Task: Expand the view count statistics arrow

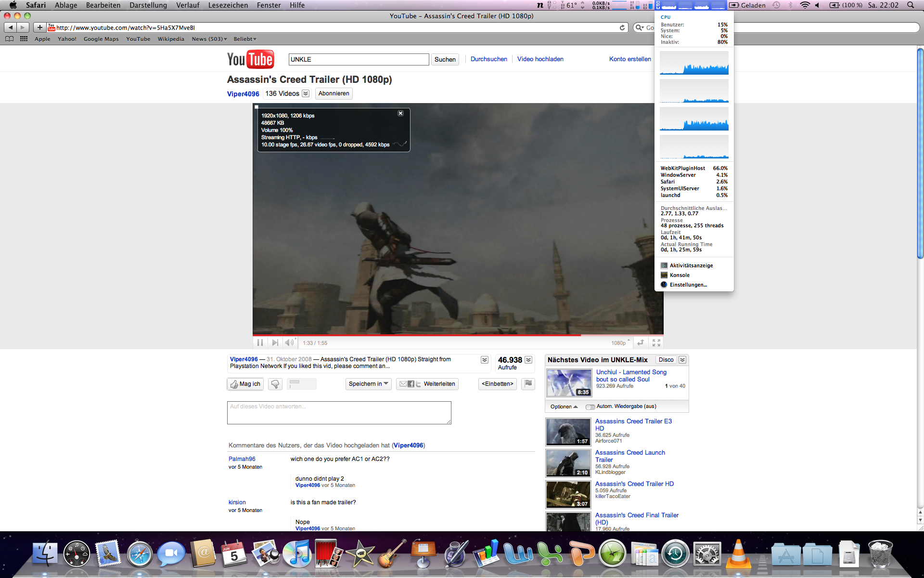Action: [x=528, y=360]
